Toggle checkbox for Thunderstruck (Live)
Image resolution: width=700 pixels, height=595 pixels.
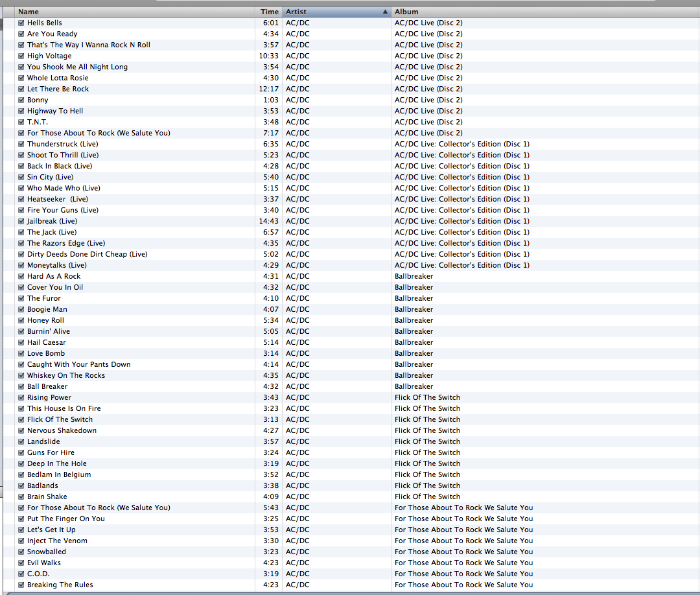coord(21,144)
